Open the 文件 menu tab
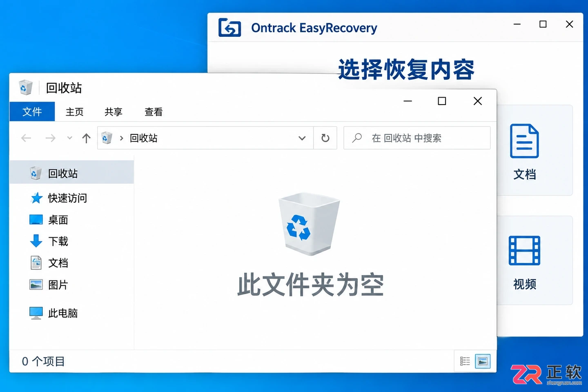This screenshot has width=588, height=392. 32,111
